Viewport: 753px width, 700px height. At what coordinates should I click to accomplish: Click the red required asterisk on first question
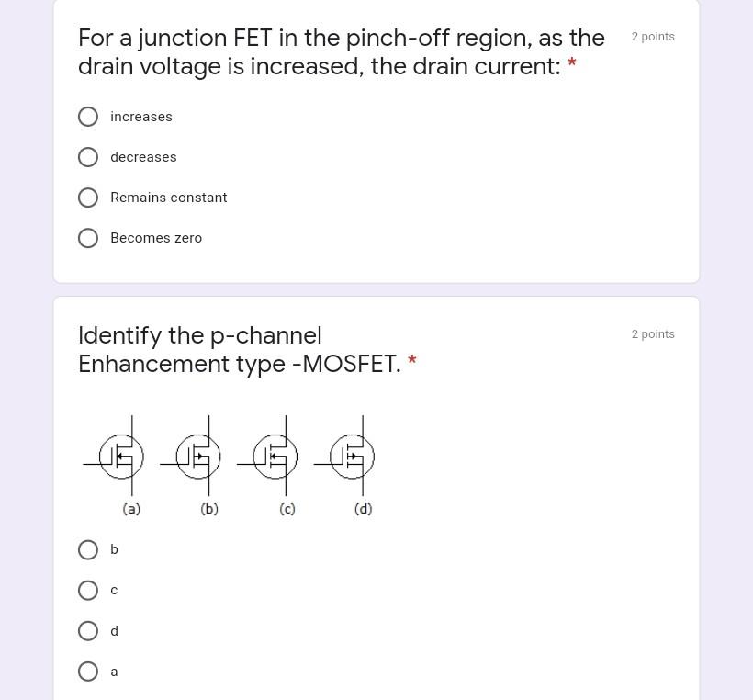(571, 64)
